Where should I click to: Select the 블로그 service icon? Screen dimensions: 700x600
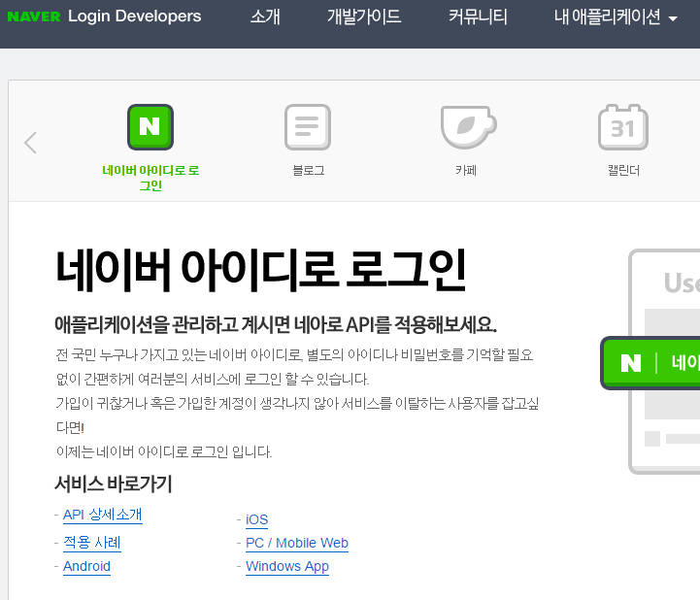tap(308, 127)
